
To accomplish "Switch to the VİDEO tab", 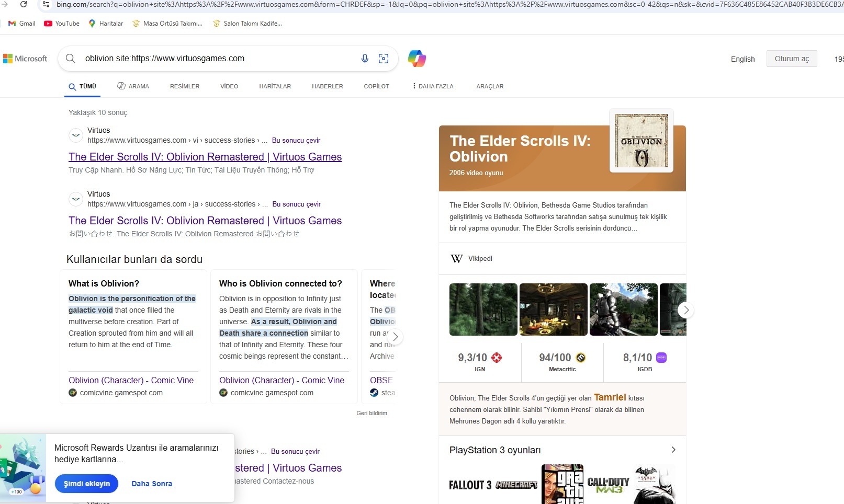I will (x=229, y=86).
